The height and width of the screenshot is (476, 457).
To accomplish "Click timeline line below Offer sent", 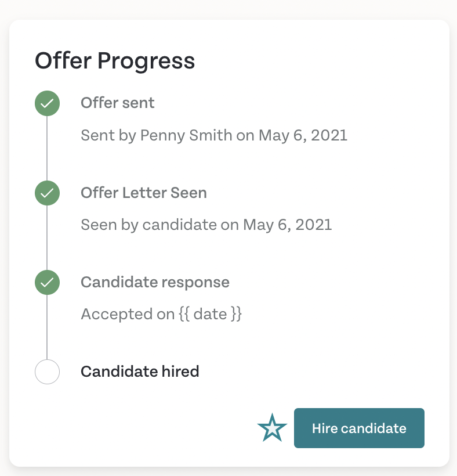I will click(47, 148).
